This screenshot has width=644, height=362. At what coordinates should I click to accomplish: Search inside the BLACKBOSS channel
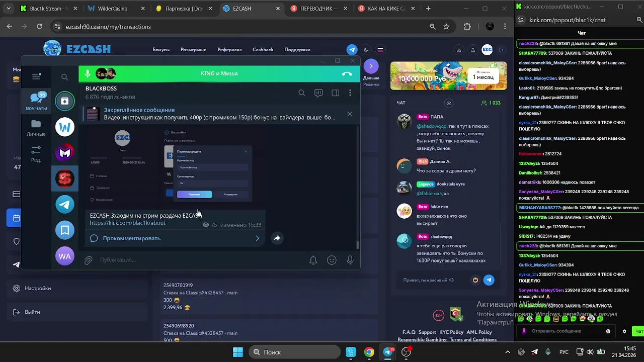[301, 93]
